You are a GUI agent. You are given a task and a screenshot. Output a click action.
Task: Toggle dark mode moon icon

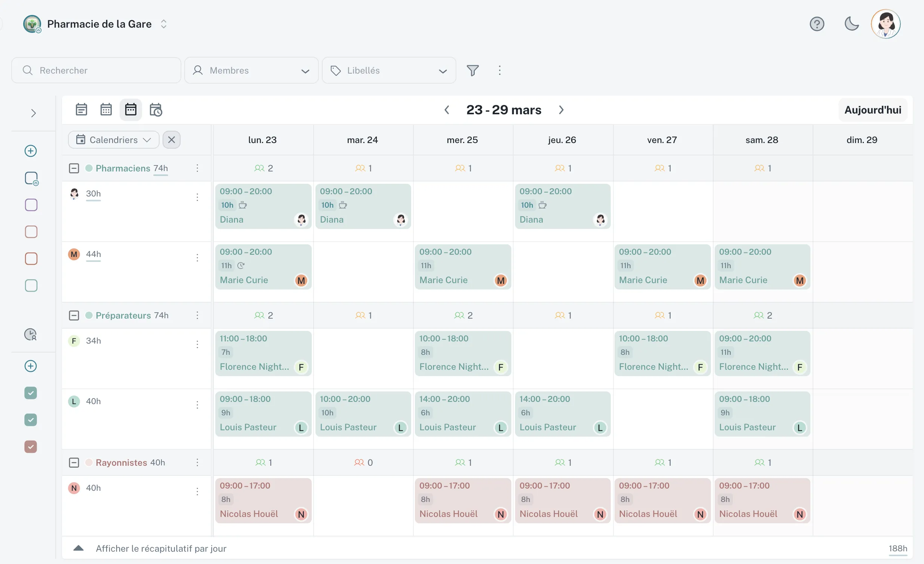point(851,24)
